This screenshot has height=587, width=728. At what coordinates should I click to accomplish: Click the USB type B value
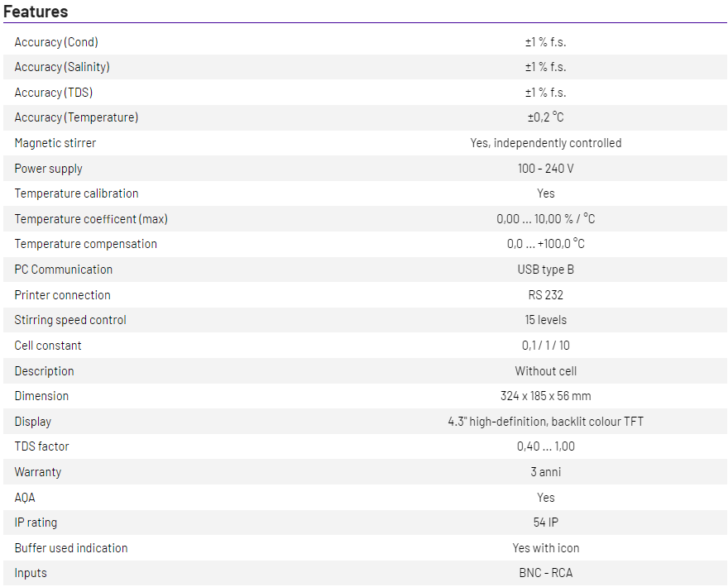545,270
